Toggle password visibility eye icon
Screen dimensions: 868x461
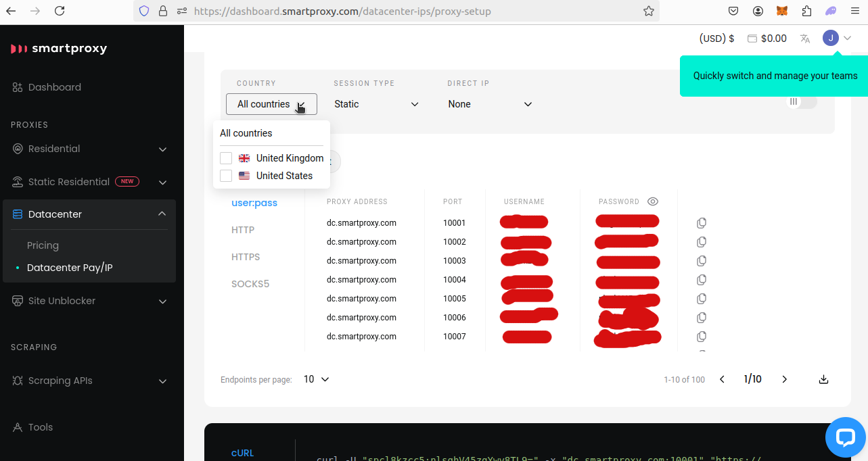[x=653, y=201]
